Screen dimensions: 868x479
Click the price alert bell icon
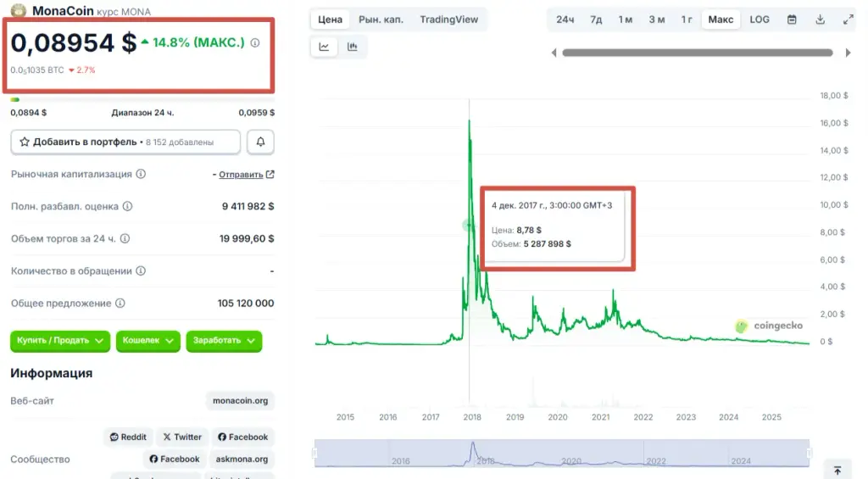pyautogui.click(x=260, y=142)
